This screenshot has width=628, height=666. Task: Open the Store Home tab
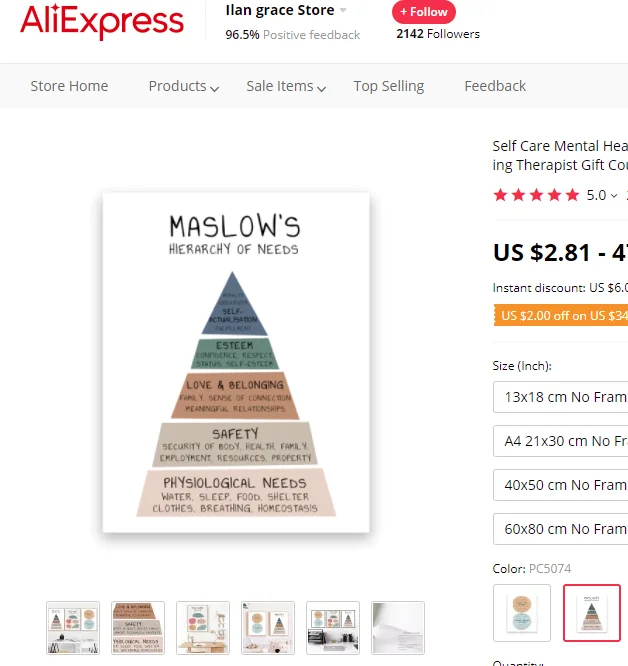tap(69, 86)
